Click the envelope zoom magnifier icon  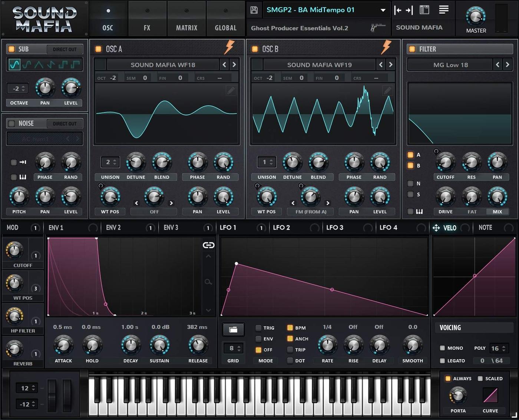pyautogui.click(x=208, y=282)
